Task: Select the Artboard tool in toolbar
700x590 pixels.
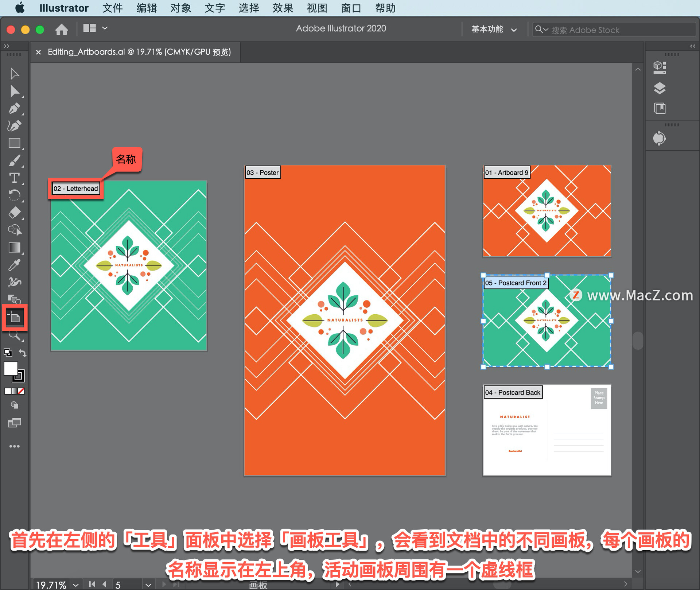Action: pyautogui.click(x=15, y=318)
